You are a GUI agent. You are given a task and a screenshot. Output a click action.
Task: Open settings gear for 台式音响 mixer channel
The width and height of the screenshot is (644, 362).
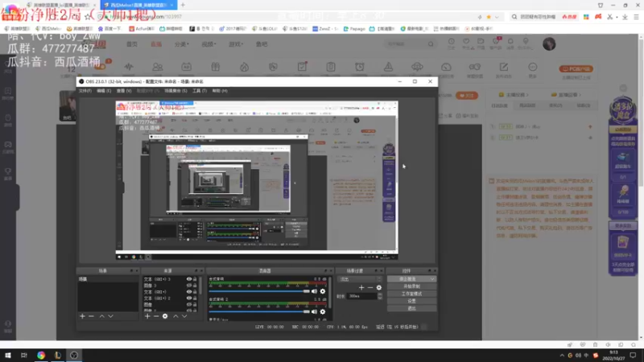click(323, 291)
